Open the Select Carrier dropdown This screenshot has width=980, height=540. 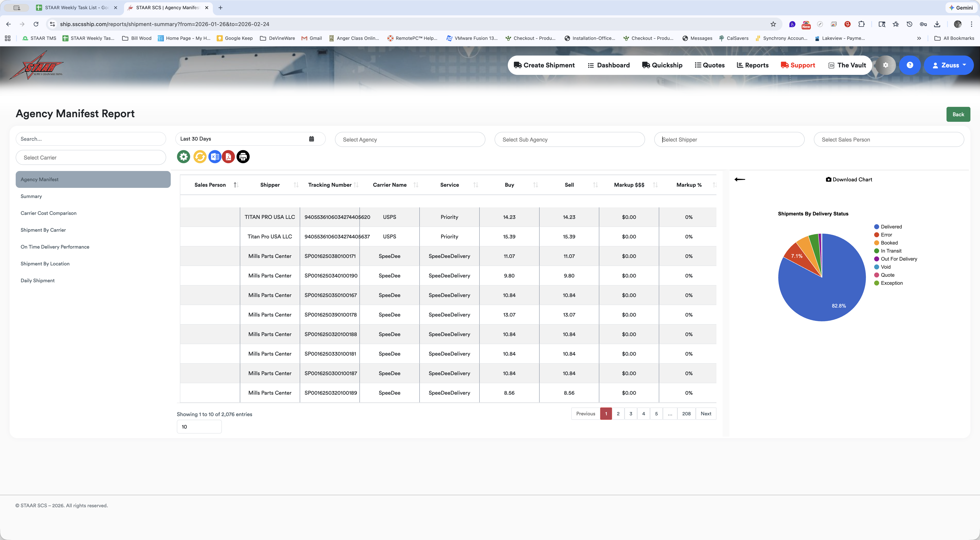(91, 158)
